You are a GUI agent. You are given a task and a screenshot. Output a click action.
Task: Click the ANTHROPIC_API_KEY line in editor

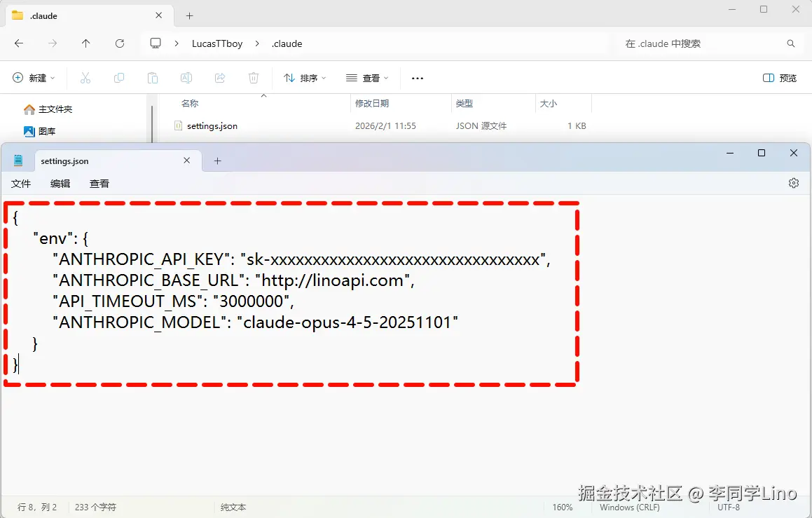(301, 259)
